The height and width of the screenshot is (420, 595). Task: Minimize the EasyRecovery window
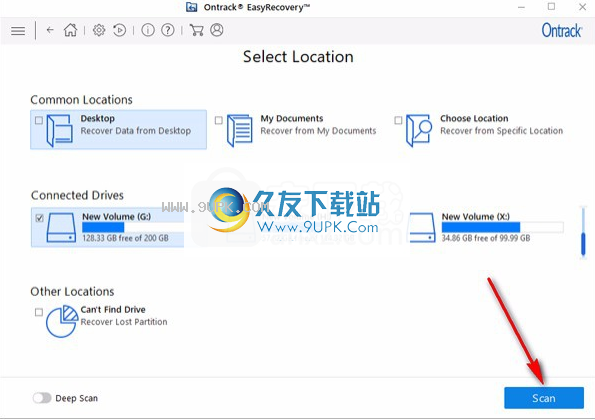[x=522, y=7]
